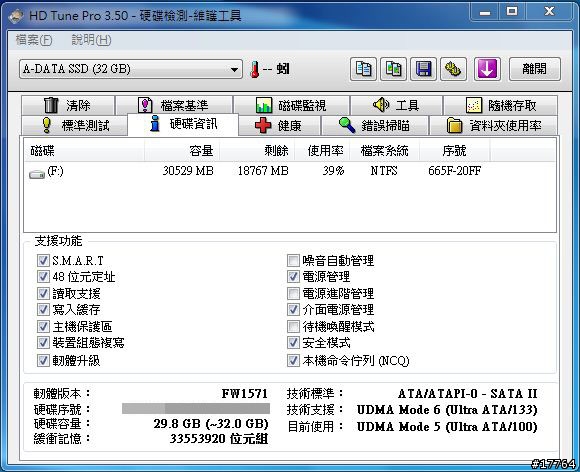The height and width of the screenshot is (472, 580).
Task: Open the 隨機存取 random access tab
Action: pyautogui.click(x=500, y=105)
